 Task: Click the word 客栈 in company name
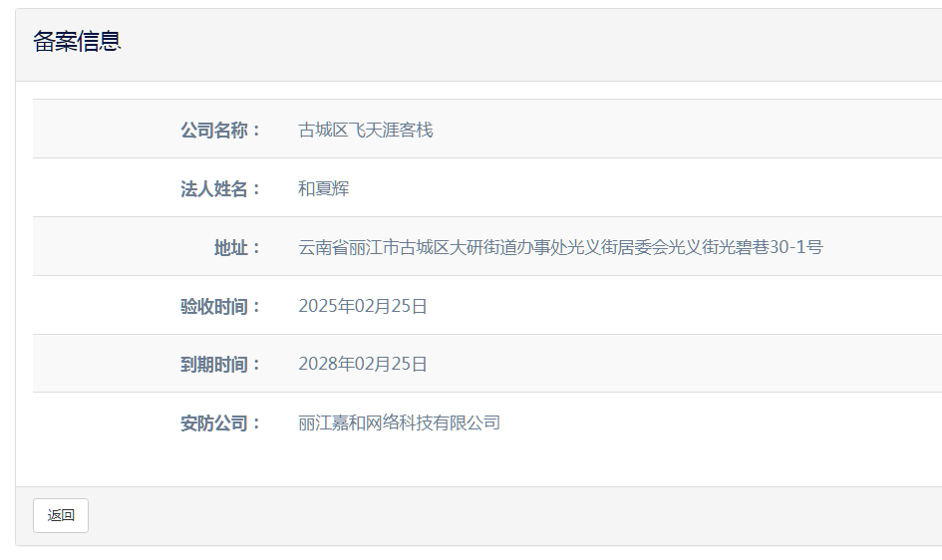click(416, 130)
